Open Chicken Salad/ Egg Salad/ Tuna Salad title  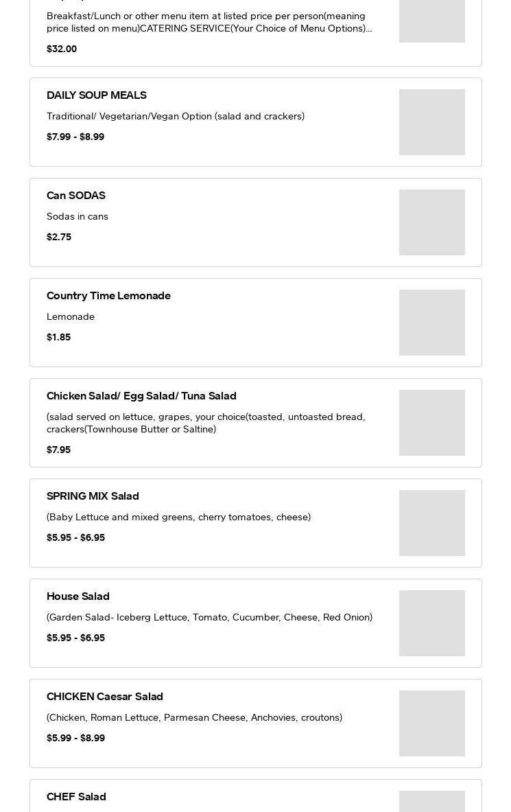tap(141, 396)
